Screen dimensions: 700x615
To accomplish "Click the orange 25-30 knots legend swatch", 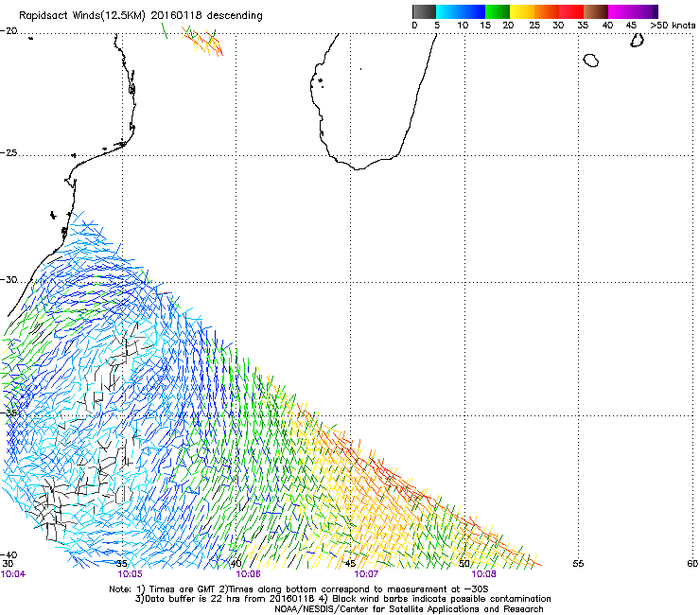I will (547, 11).
